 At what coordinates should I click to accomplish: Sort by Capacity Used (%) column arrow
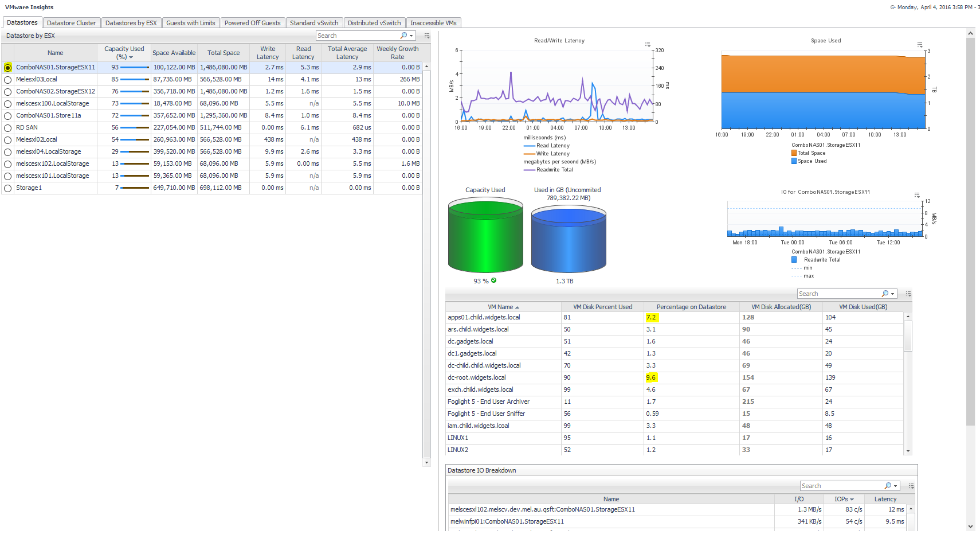pyautogui.click(x=131, y=57)
